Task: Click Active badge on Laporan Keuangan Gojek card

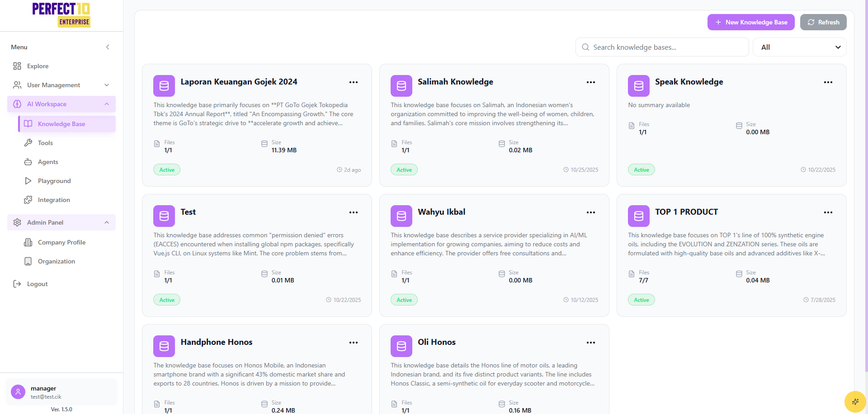Action: point(167,169)
